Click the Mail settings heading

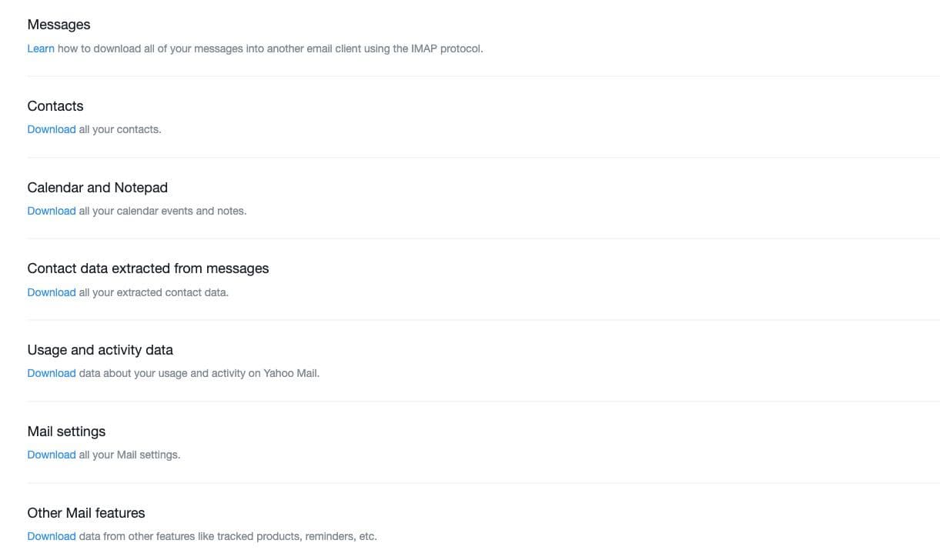[x=66, y=432]
